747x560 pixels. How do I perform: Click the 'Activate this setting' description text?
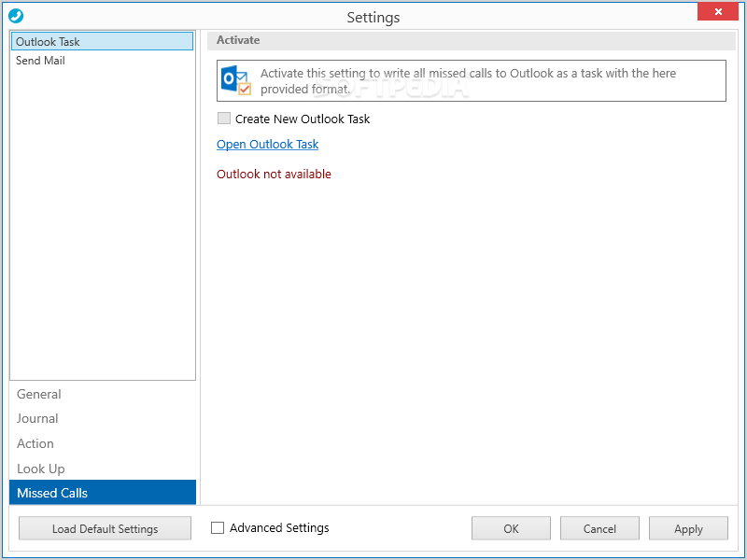point(468,81)
